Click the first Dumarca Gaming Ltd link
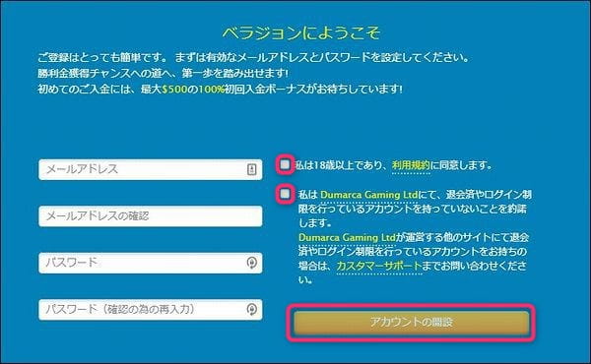The height and width of the screenshot is (364, 591). tap(369, 195)
